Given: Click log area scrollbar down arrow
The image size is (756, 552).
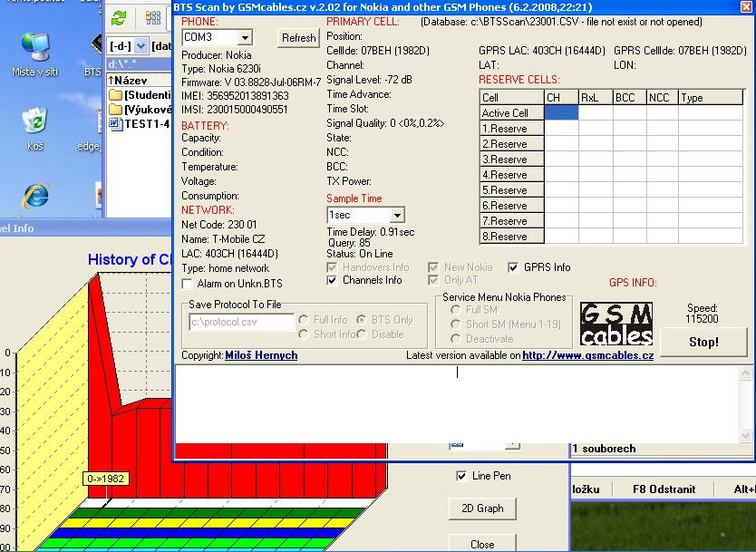Looking at the screenshot, I should tap(745, 436).
